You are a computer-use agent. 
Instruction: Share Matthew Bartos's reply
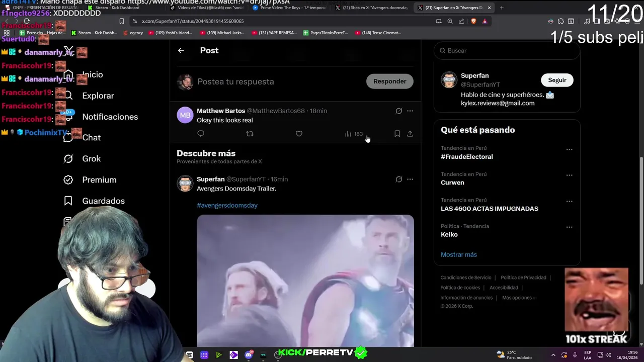point(410,133)
